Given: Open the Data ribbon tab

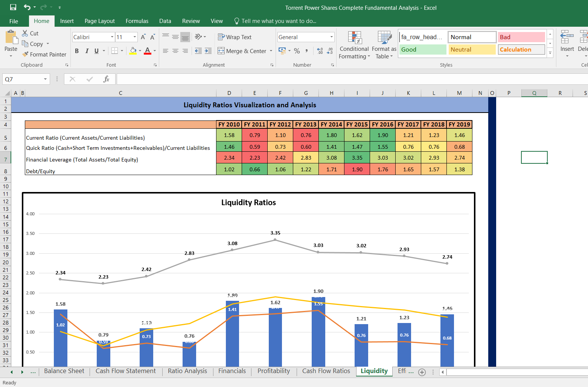Looking at the screenshot, I should (x=165, y=21).
